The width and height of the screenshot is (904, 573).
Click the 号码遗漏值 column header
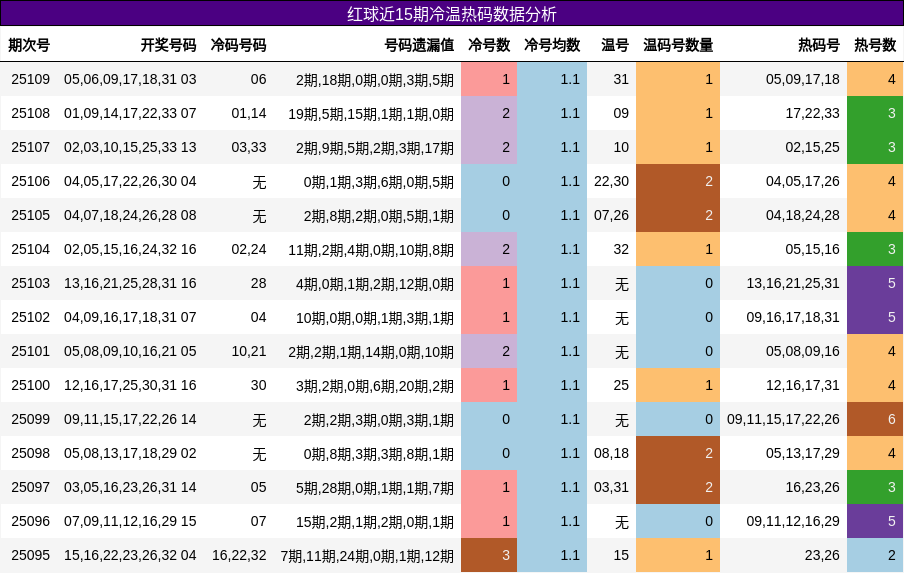(419, 45)
